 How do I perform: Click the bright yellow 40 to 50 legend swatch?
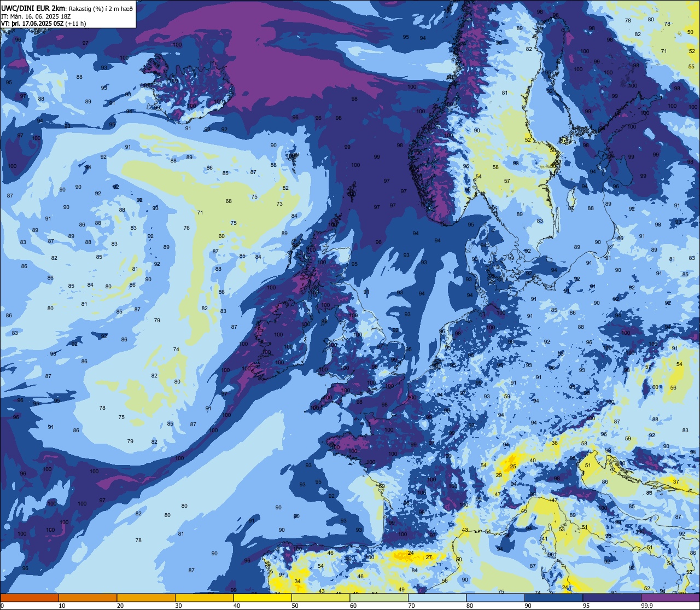(x=262, y=597)
